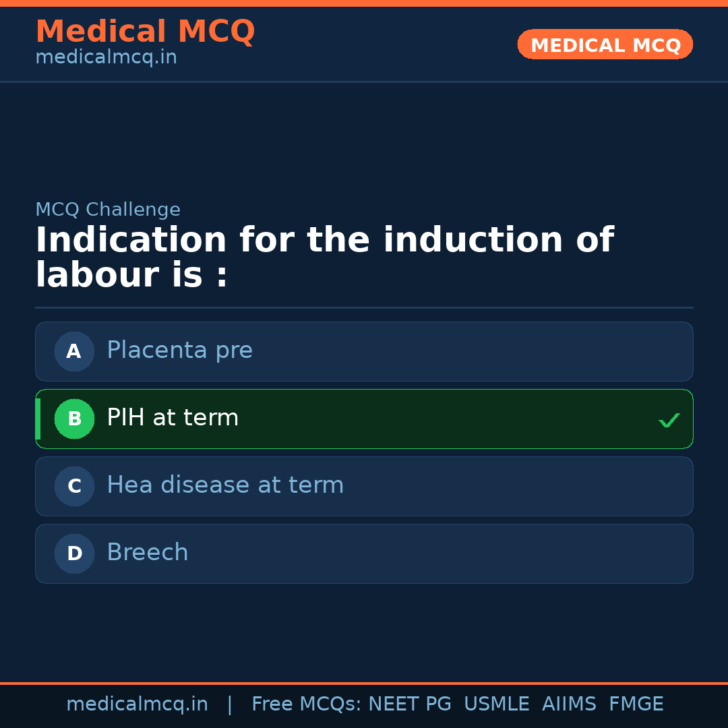Click the medicalmcq.in link in footer
This screenshot has height=728, width=728.
click(x=137, y=704)
